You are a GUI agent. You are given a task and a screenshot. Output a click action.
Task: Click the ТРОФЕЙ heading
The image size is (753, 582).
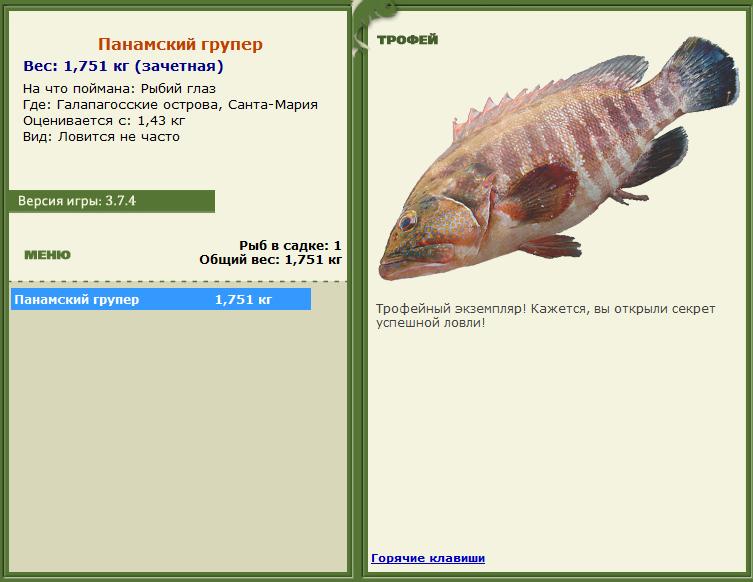[x=408, y=40]
